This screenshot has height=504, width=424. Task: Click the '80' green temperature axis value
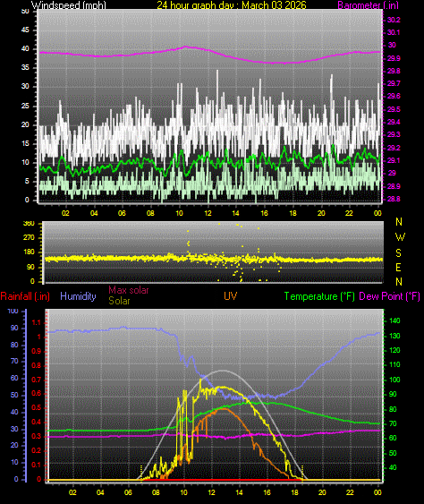click(393, 409)
